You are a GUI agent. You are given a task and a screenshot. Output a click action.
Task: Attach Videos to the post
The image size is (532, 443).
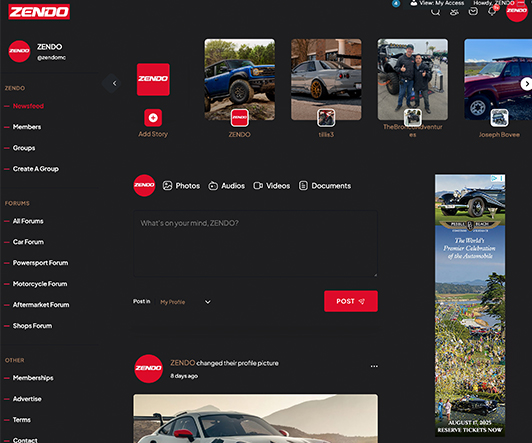click(x=271, y=186)
